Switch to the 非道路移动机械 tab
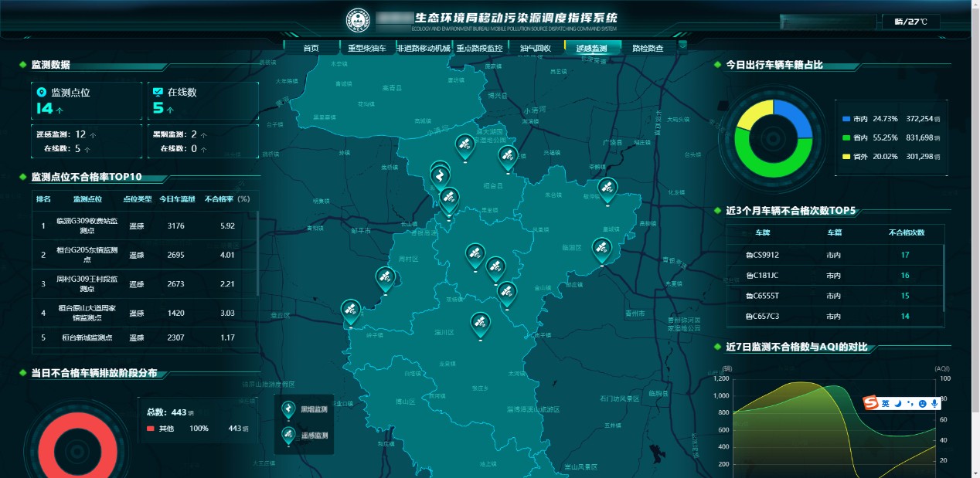This screenshot has height=478, width=980. pyautogui.click(x=423, y=48)
